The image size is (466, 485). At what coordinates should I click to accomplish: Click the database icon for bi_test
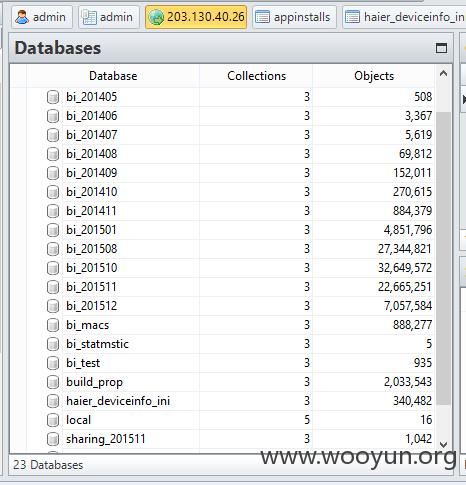tap(53, 363)
